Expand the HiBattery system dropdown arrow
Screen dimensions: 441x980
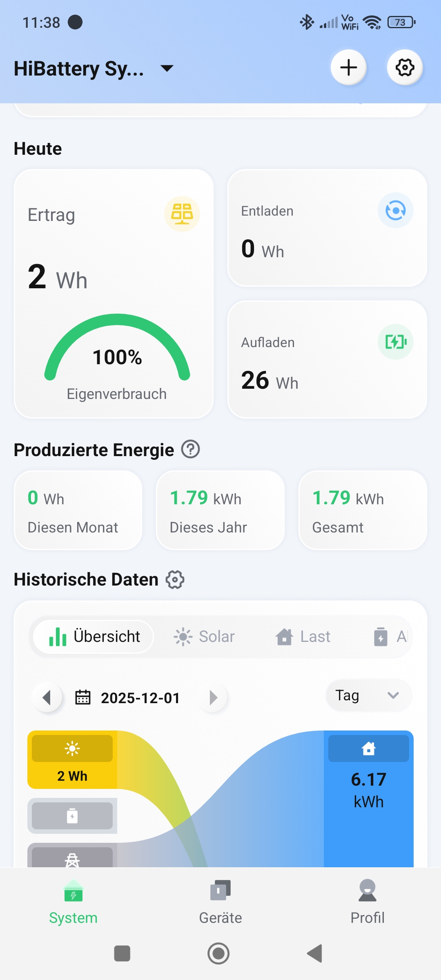[x=167, y=68]
